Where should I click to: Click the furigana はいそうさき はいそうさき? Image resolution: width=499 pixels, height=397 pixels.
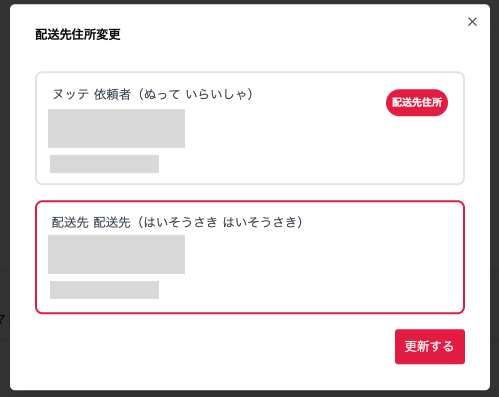[220, 222]
